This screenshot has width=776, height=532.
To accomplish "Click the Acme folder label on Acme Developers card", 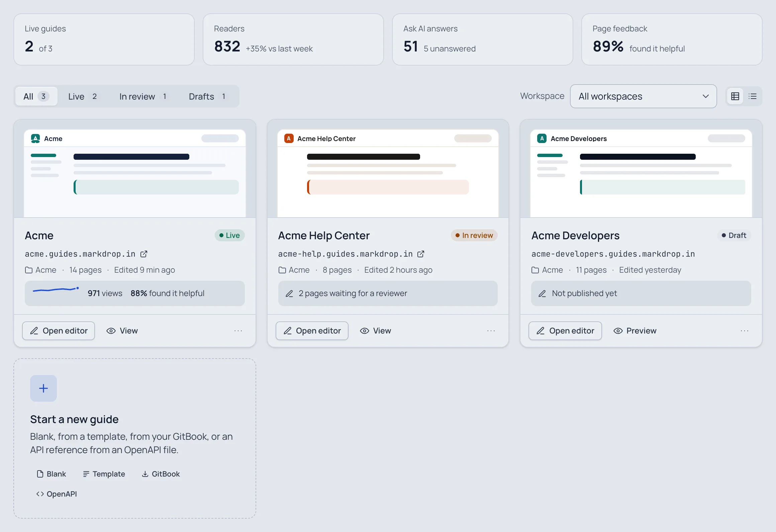I will (547, 270).
